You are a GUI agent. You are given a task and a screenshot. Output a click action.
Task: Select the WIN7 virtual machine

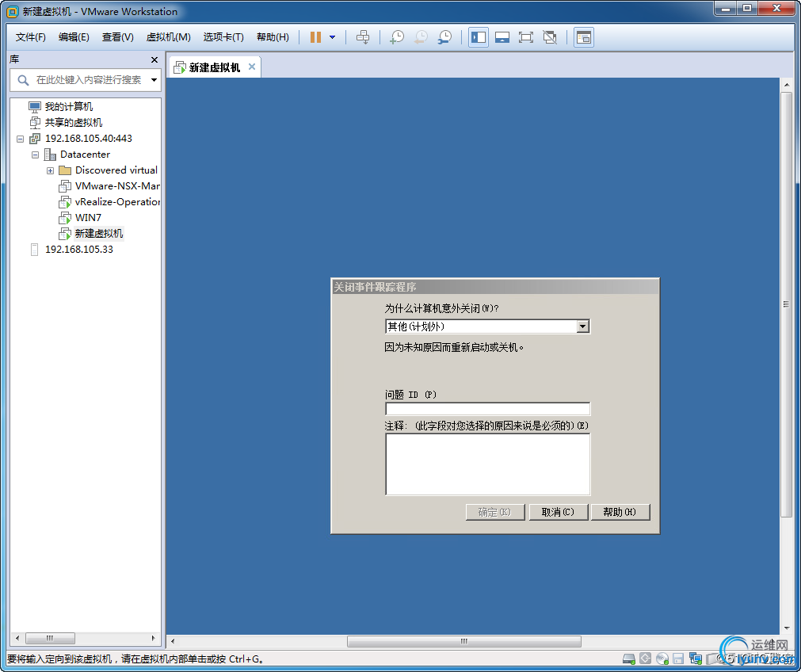point(88,217)
